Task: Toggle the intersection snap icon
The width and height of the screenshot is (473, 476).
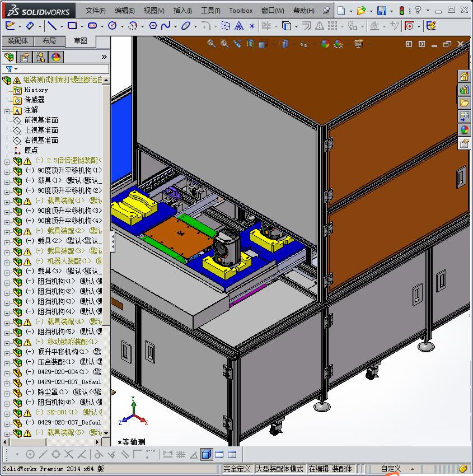Action: (69, 454)
